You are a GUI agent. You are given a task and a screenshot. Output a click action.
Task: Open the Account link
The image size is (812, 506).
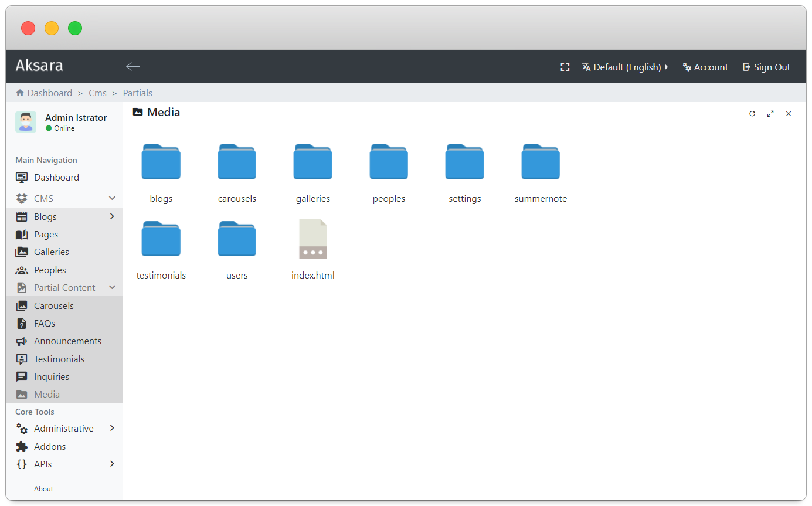(705, 67)
